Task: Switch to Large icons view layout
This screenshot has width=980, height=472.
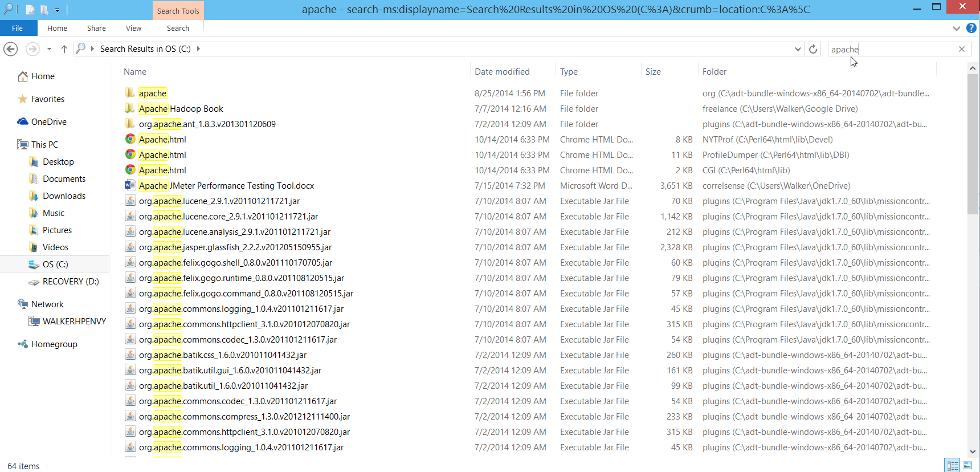Action: click(967, 465)
